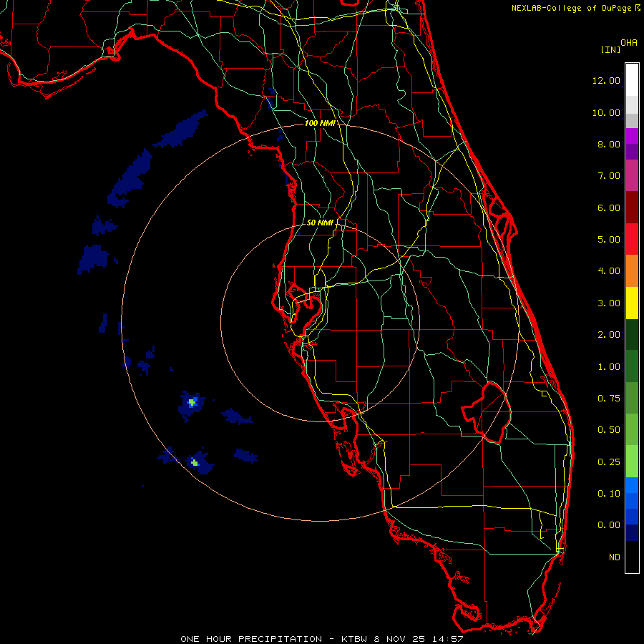This screenshot has height=644, width=644.
Task: Select the 3.00 legend value
Action: [609, 303]
